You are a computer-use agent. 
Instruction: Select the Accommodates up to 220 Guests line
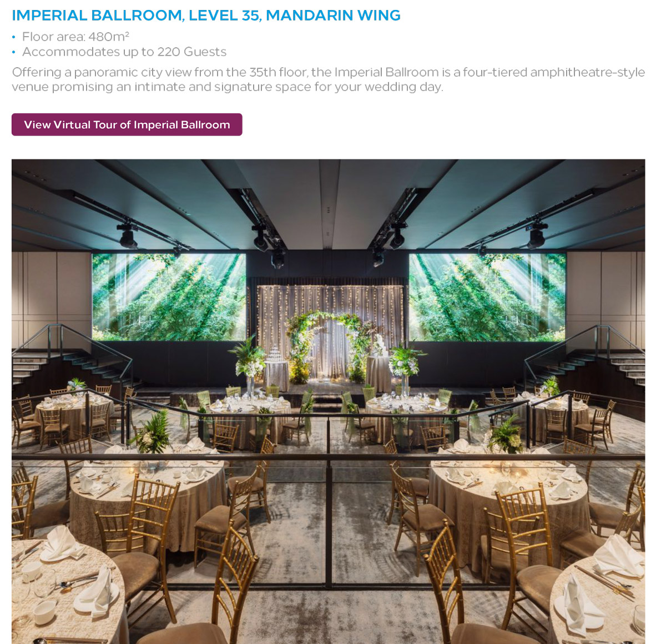coord(124,52)
